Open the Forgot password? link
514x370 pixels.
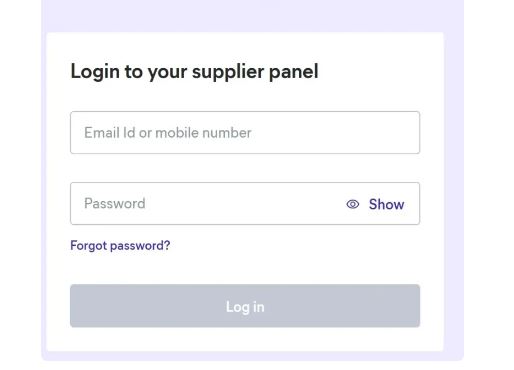120,246
